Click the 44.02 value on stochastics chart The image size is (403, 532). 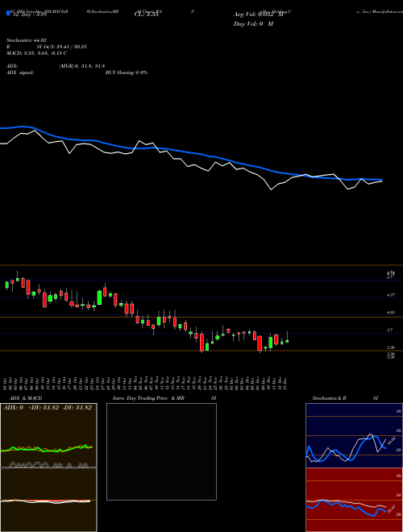392,442
